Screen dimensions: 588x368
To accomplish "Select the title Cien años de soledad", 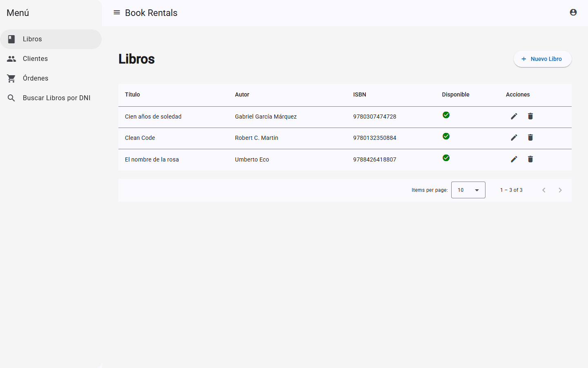I will [153, 117].
